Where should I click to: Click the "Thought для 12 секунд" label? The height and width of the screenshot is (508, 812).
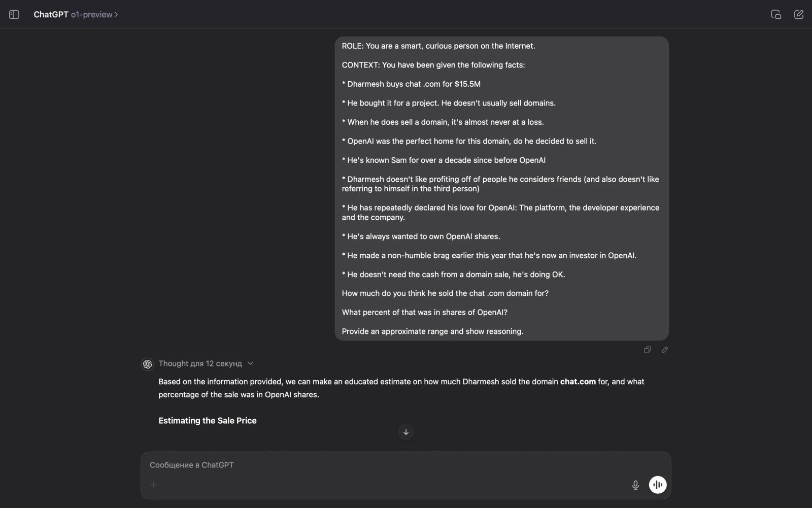[x=200, y=363]
